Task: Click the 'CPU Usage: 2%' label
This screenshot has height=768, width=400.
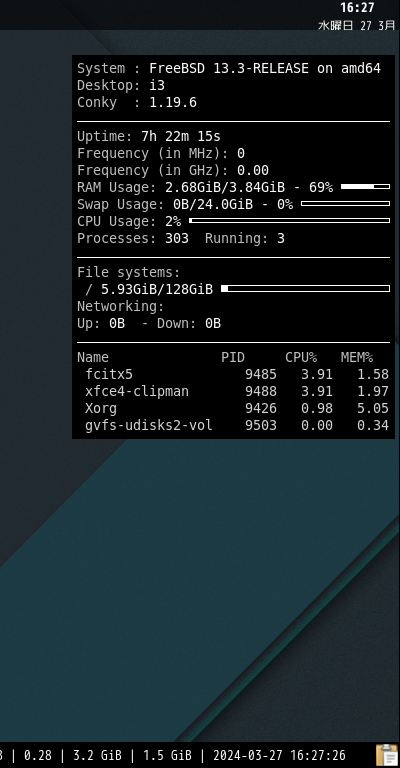Action: point(129,221)
